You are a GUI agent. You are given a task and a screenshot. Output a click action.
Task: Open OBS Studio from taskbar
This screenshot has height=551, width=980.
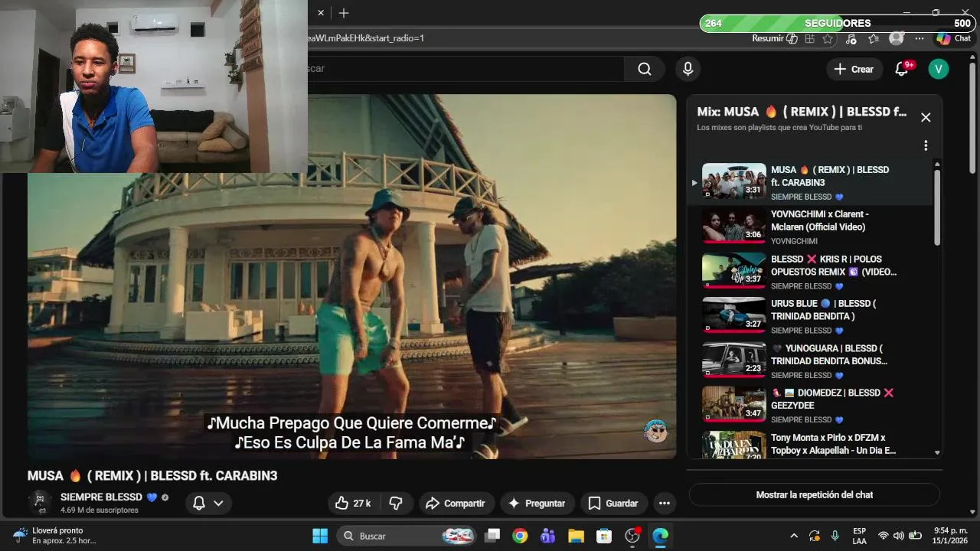pos(632,536)
